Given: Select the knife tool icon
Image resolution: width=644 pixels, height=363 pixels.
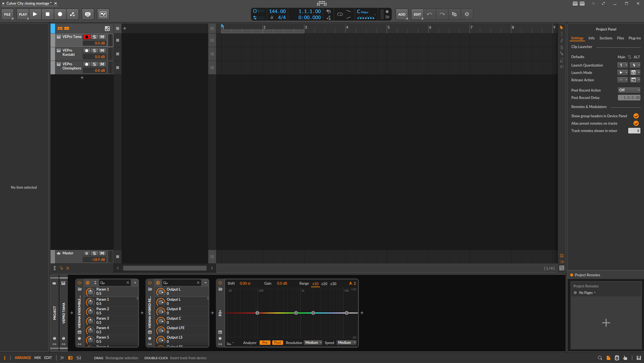Looking at the screenshot, I should tap(561, 53).
